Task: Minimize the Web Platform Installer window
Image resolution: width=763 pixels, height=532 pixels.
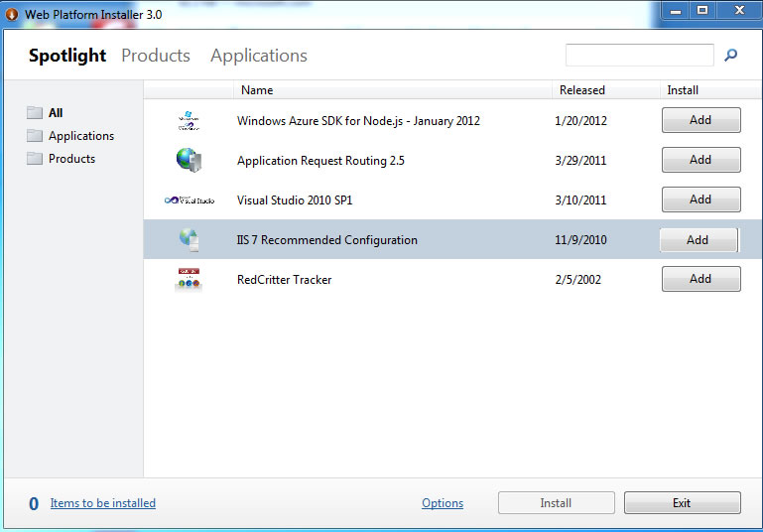Action: (676, 11)
